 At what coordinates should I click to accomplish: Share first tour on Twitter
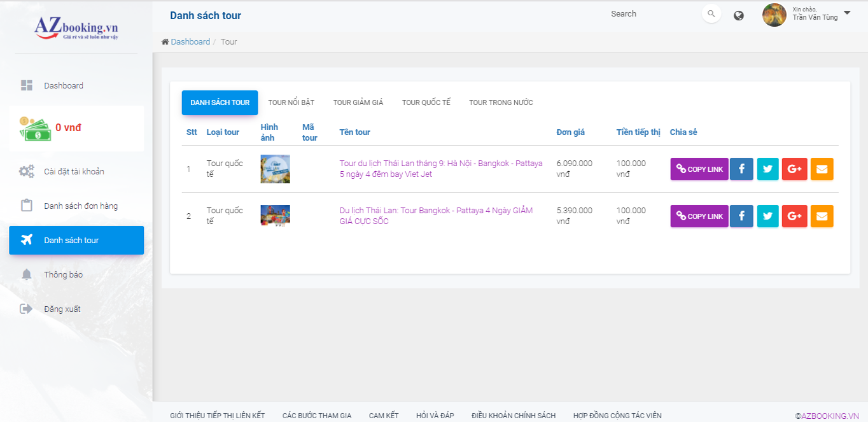[x=767, y=169]
